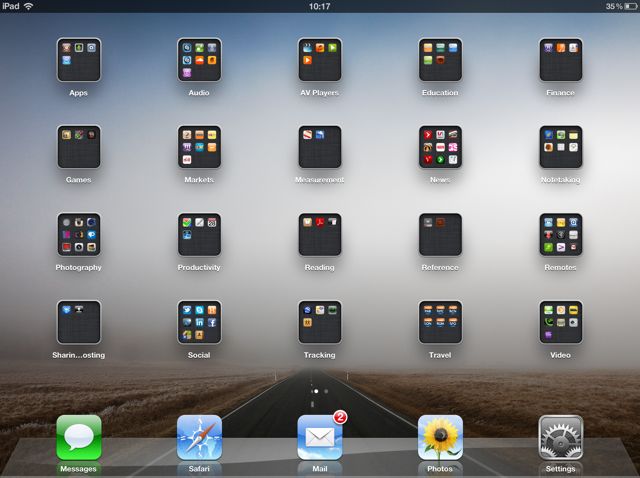The height and width of the screenshot is (478, 640).
Task: Open Mail app in the dock
Action: pyautogui.click(x=320, y=438)
